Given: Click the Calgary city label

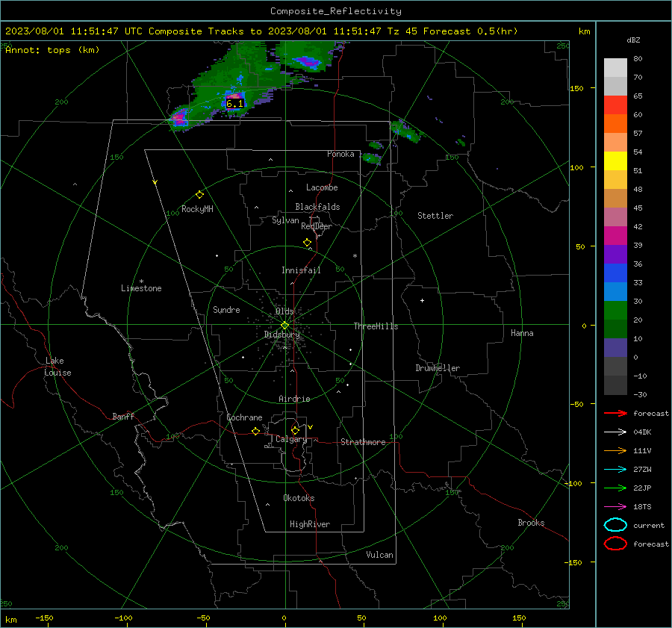Looking at the screenshot, I should click(x=291, y=439).
